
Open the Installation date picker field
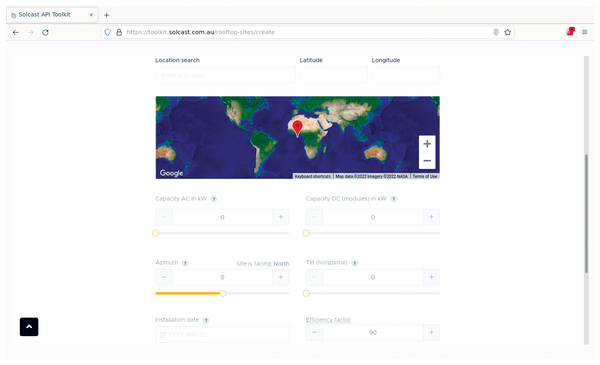(222, 334)
